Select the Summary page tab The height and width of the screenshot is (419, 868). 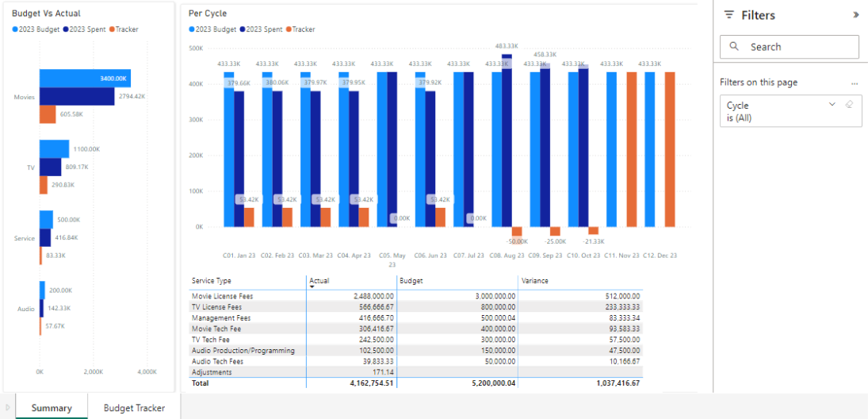pos(52,408)
